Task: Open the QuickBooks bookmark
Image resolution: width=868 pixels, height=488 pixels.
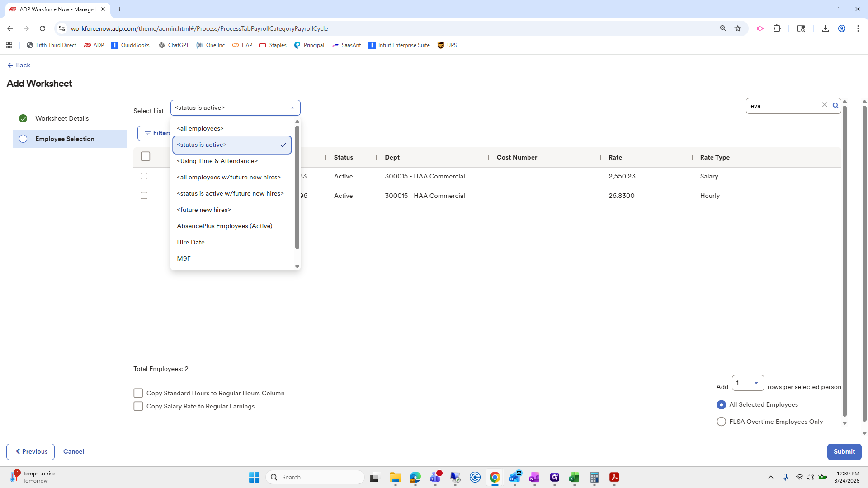Action: 130,45
